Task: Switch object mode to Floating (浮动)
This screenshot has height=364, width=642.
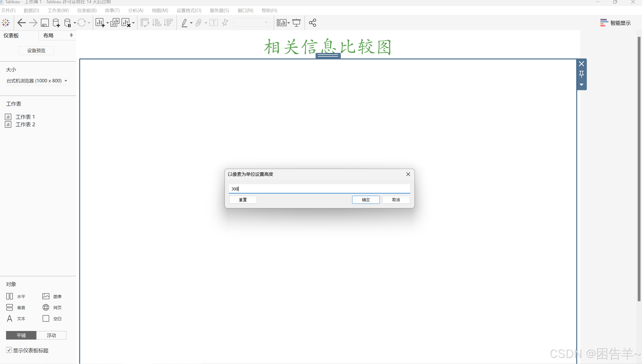Action: coord(51,335)
